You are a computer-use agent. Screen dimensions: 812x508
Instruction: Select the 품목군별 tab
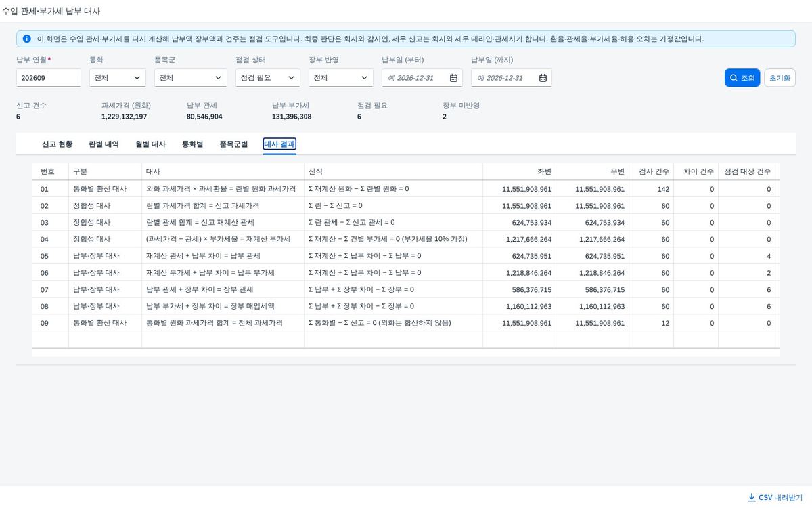pyautogui.click(x=233, y=144)
